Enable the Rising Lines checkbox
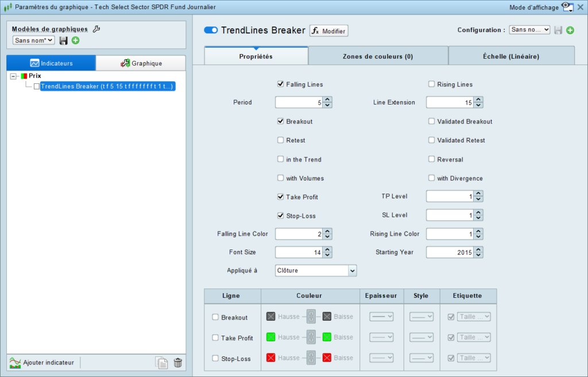This screenshot has height=377, width=588. [x=432, y=84]
